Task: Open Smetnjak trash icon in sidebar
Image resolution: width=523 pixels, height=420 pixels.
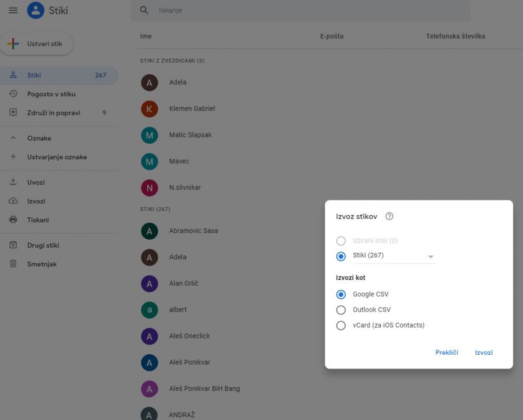Action: (x=13, y=264)
